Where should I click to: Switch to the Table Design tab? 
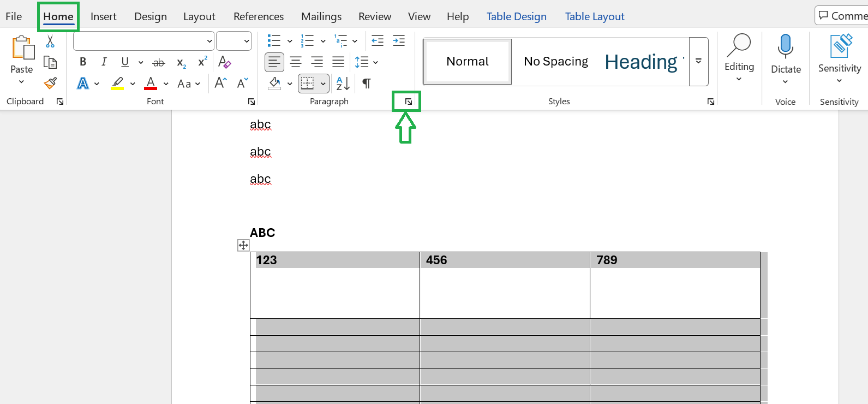(516, 16)
